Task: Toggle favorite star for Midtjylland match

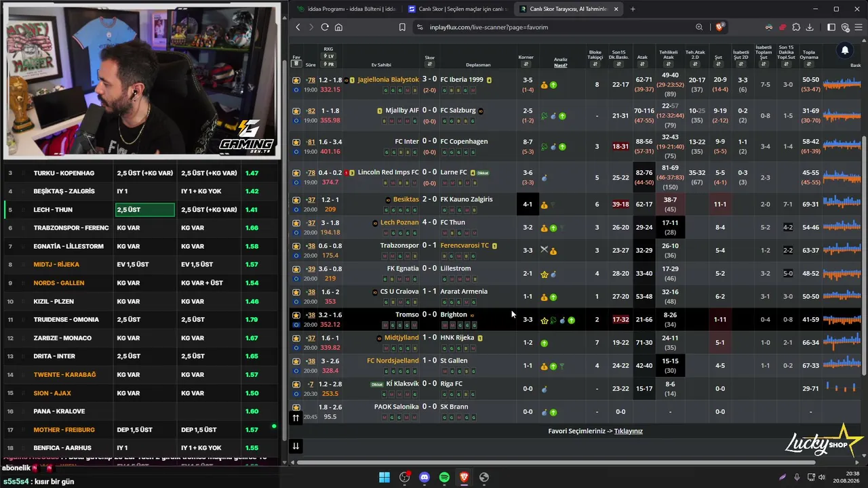Action: coord(296,338)
